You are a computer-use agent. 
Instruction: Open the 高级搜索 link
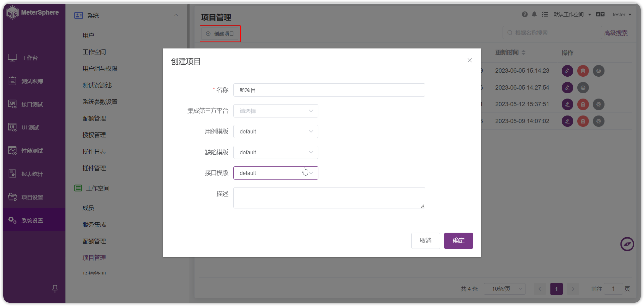[616, 33]
